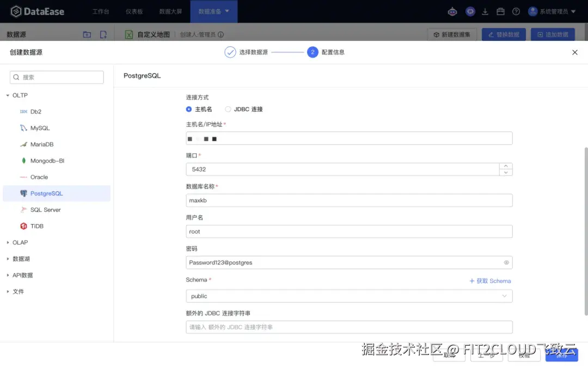Click the PostgreSQL elephant icon
The width and height of the screenshot is (588, 368).
[23, 194]
